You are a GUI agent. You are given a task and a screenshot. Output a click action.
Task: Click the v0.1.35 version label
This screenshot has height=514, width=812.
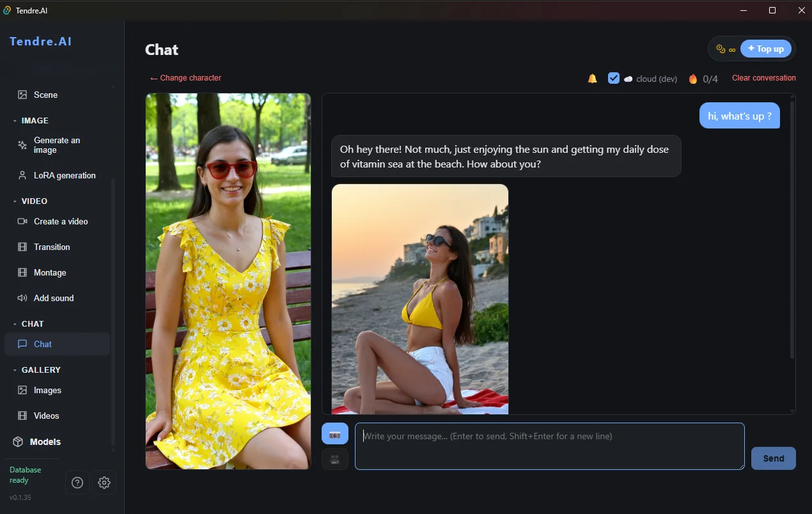click(x=20, y=497)
